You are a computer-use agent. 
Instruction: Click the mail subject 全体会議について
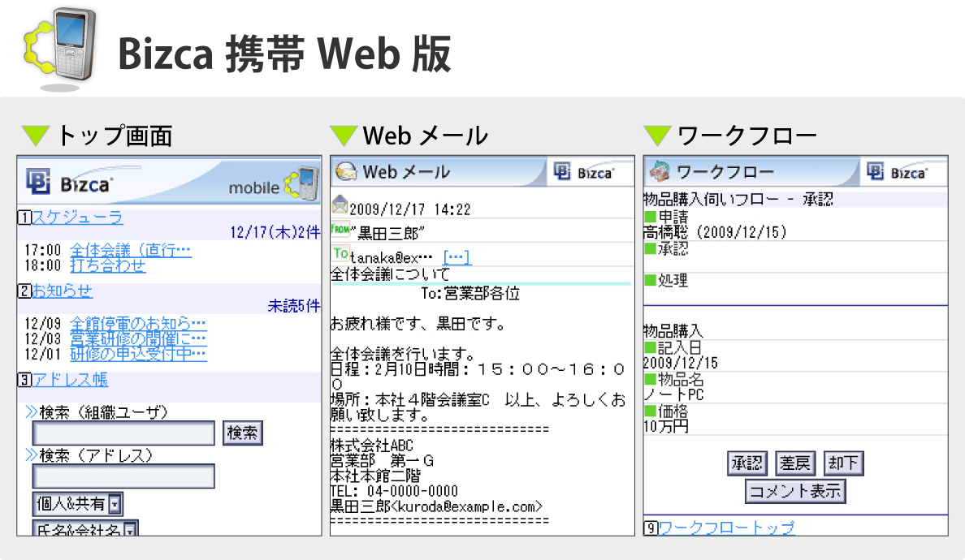pos(390,274)
